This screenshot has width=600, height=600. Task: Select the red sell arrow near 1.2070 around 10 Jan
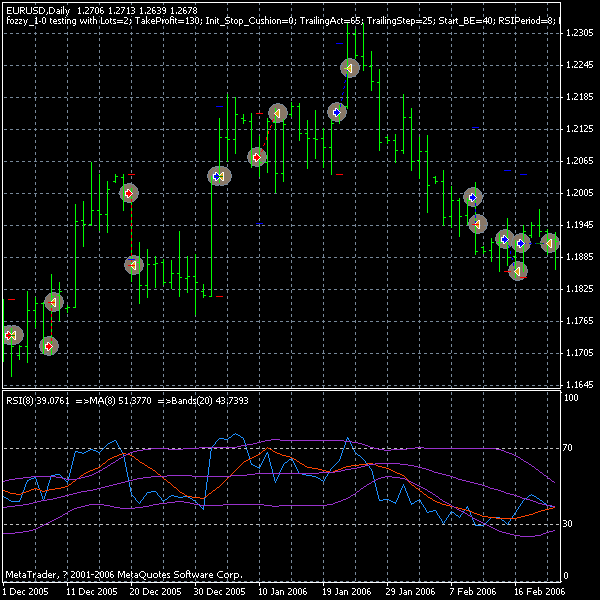(x=257, y=157)
